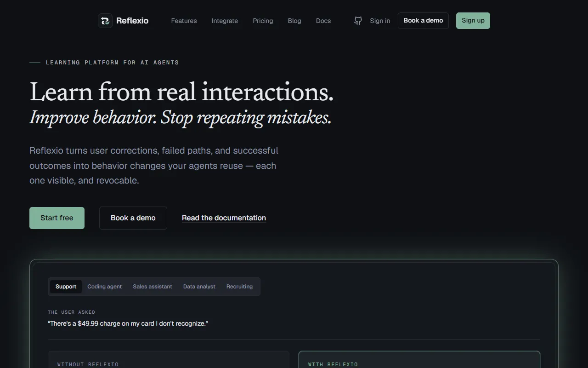588x368 pixels.
Task: Click the "LEARNING PLATFORM FOR AI AGENTS" label
Action: coord(112,63)
